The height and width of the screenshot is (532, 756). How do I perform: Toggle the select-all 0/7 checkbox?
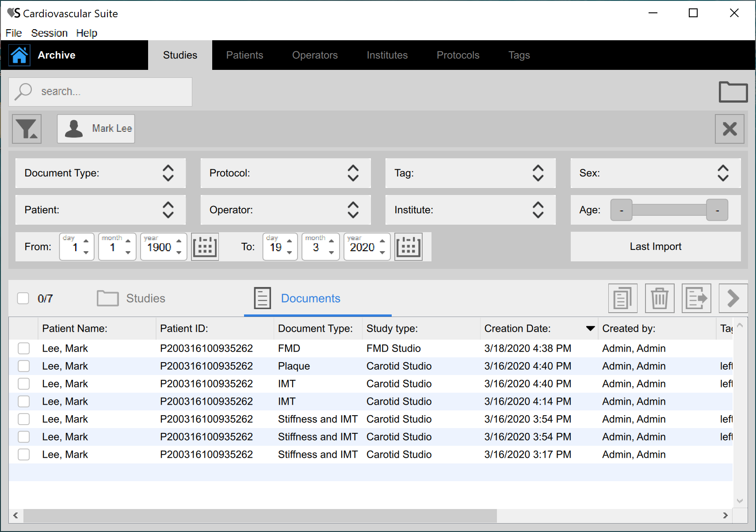click(23, 299)
